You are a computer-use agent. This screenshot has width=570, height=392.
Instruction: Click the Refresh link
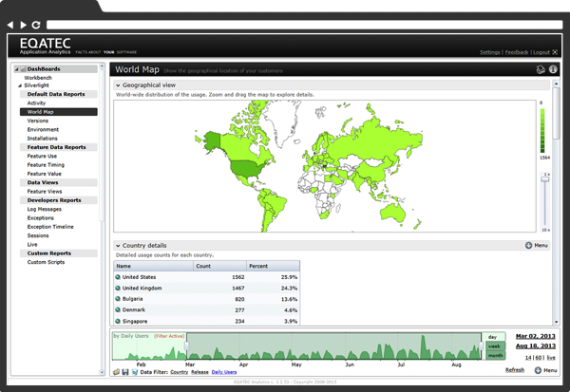[515, 370]
